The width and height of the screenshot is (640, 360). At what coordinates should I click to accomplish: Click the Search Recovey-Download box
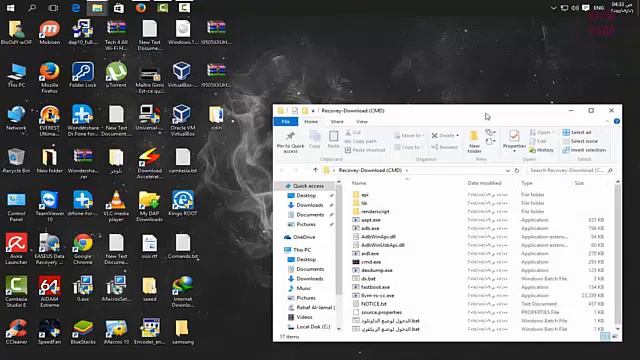(570, 171)
